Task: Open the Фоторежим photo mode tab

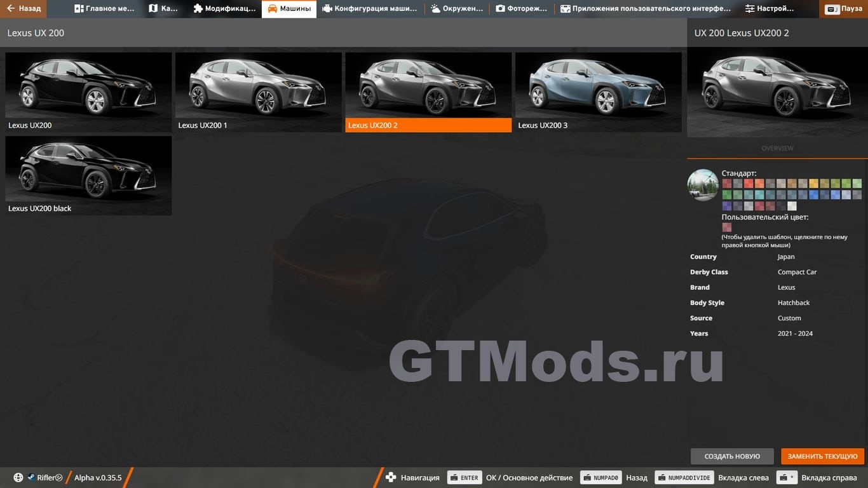Action: pos(521,9)
